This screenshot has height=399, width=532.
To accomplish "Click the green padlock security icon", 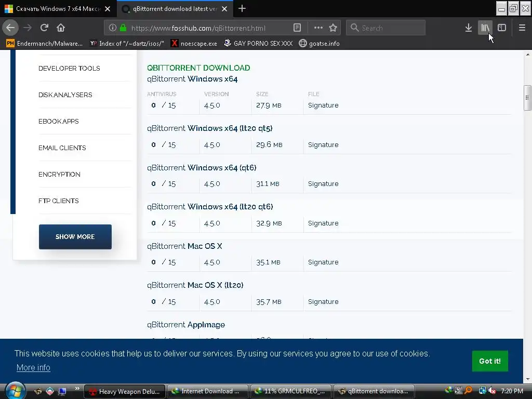I will tap(123, 28).
